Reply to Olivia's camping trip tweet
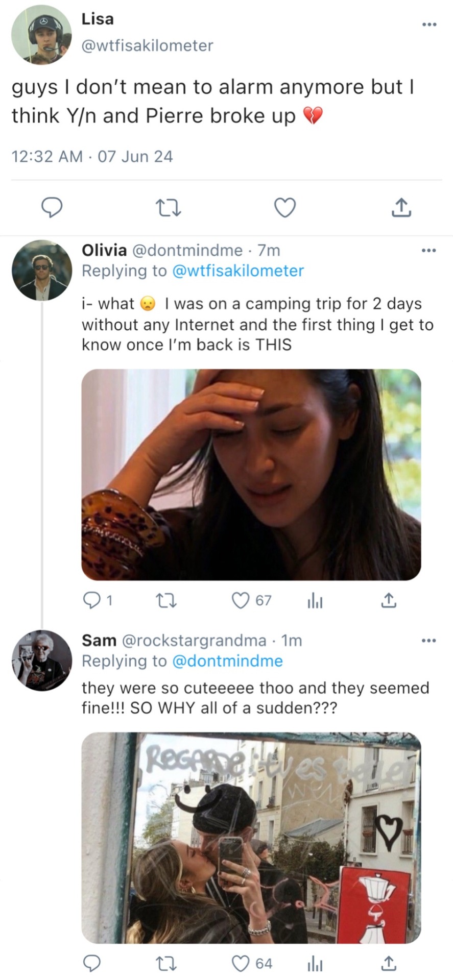Viewport: 453px width, 980px height. (x=92, y=601)
